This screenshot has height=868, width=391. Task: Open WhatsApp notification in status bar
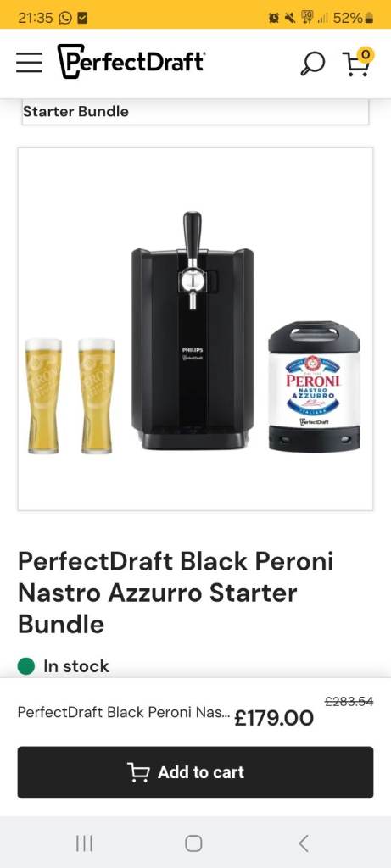(x=64, y=18)
